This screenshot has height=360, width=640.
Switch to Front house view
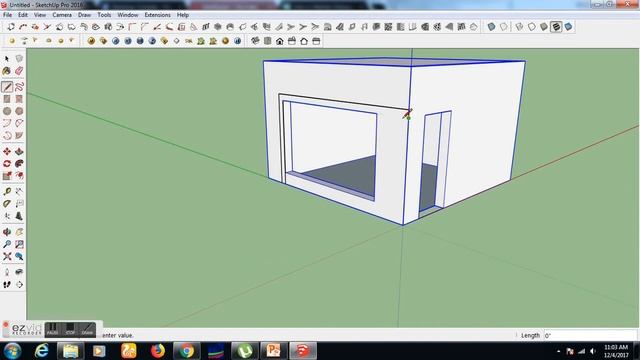280,41
